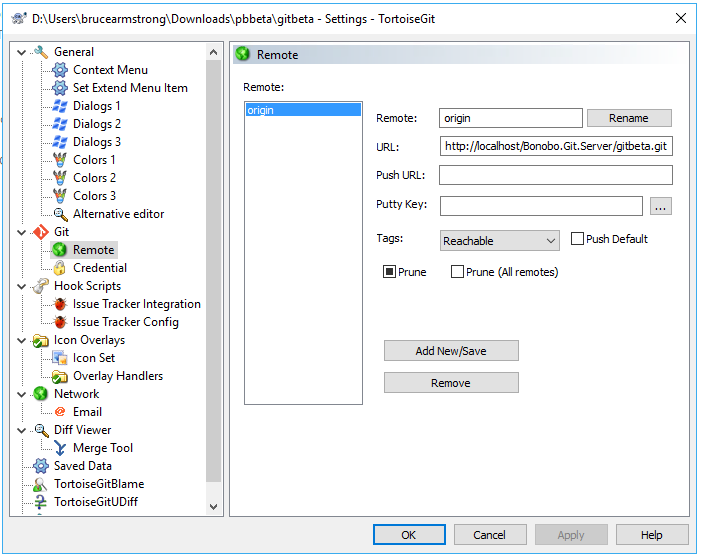Click the Saved Data gear icon

coord(41,466)
